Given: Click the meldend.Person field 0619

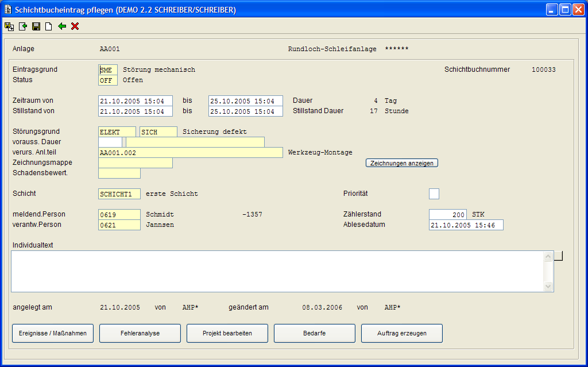Looking at the screenshot, I should pyautogui.click(x=119, y=215).
